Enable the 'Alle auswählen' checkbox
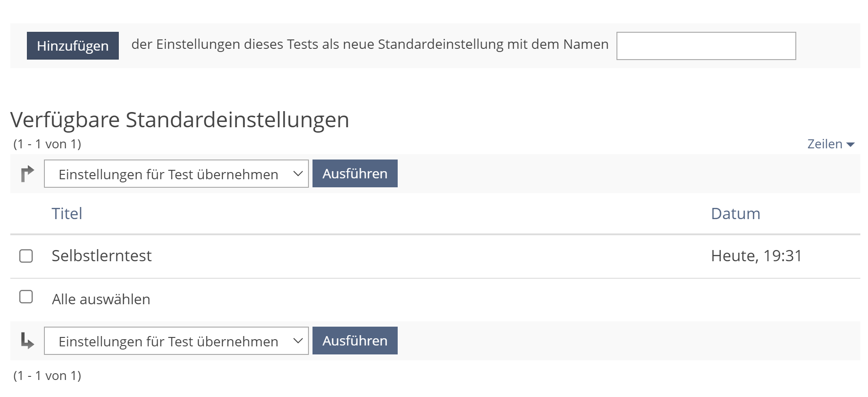Screen dimensions: 868x397 click(26, 297)
